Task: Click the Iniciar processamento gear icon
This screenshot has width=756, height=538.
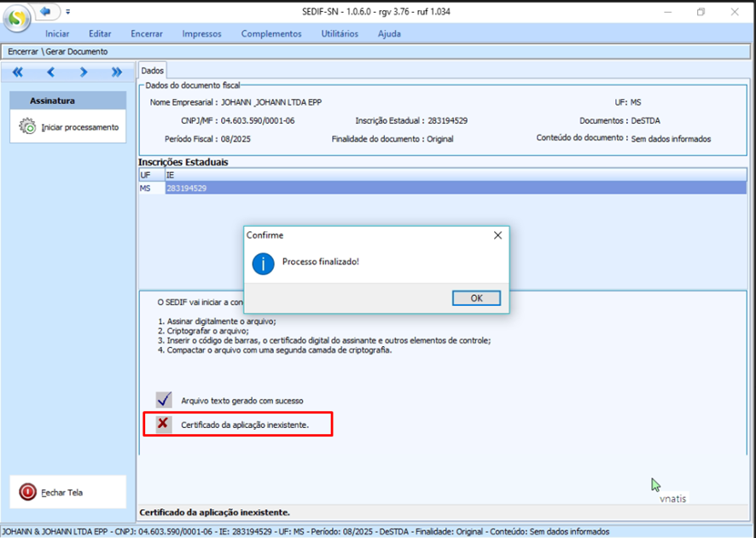Action: pos(27,127)
